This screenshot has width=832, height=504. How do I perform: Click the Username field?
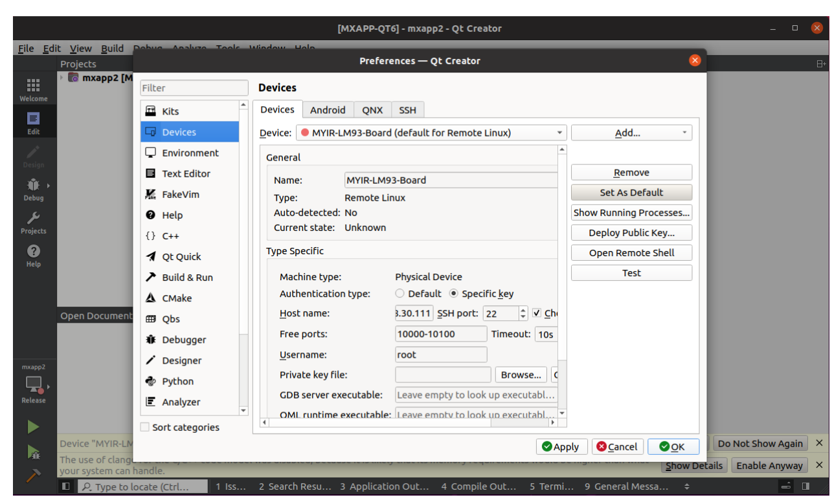tap(441, 355)
